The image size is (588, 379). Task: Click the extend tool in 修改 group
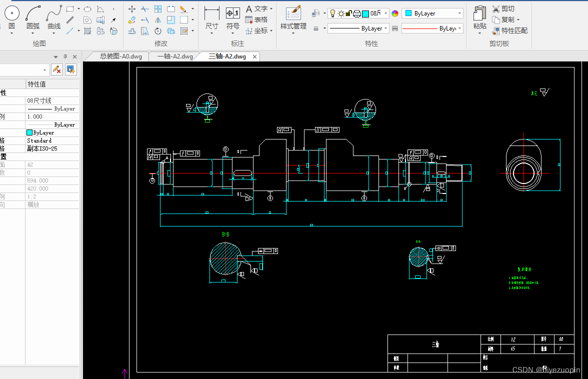[x=145, y=20]
